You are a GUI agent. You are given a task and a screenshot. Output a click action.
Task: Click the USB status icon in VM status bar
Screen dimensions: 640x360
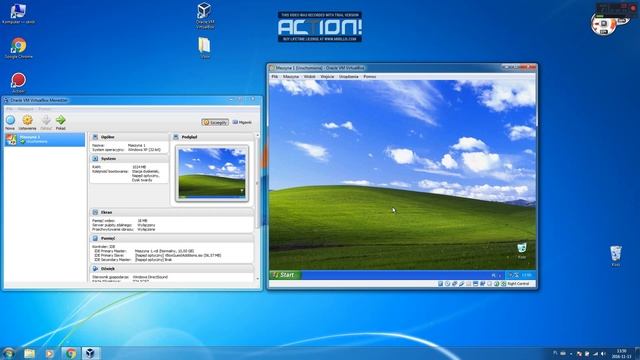[461, 284]
